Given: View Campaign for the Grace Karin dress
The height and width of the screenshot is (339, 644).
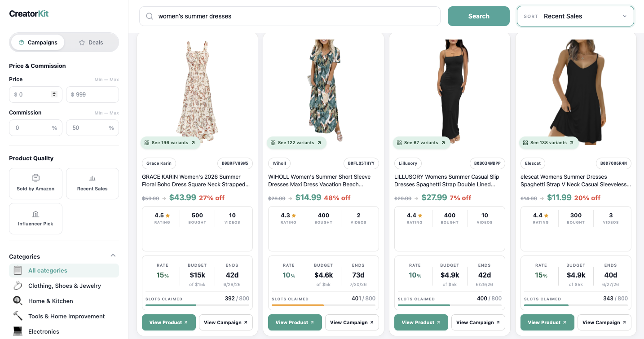Looking at the screenshot, I should point(226,322).
